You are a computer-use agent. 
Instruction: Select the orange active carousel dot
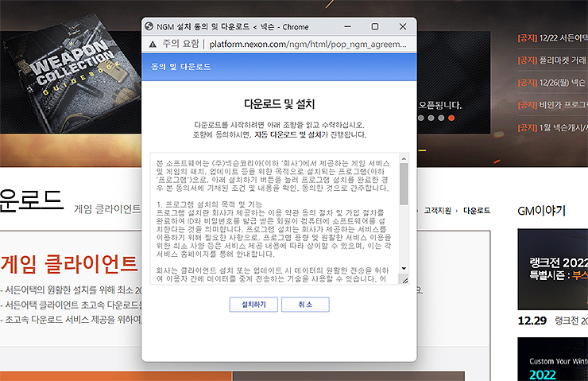[x=451, y=118]
